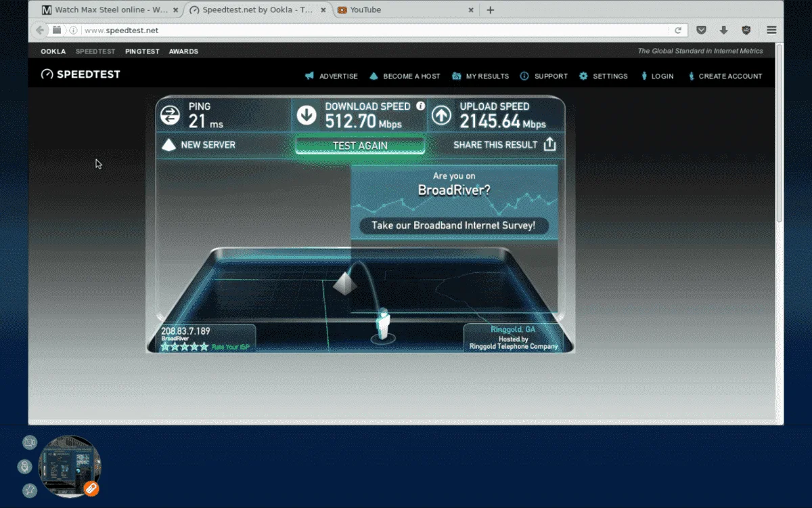Click the orange remote control badge
Viewport: 812px width, 508px height.
tap(91, 488)
